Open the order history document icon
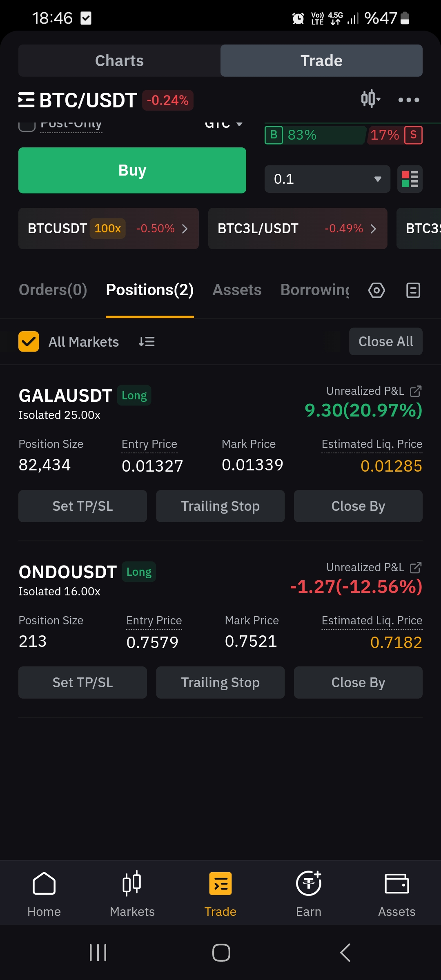 [413, 290]
